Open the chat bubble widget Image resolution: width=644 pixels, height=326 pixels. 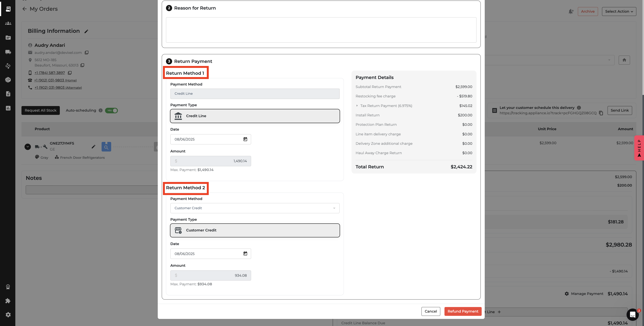coord(633,314)
